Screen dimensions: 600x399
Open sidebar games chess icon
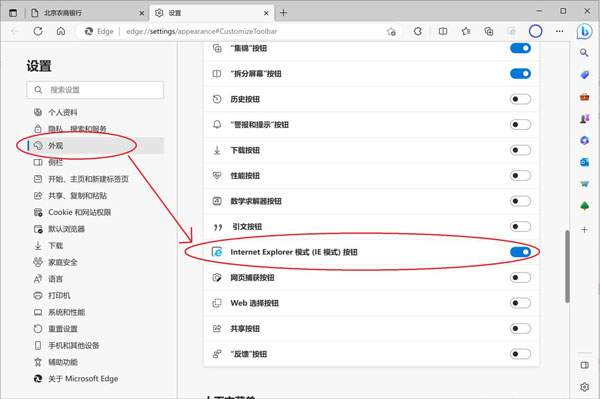tap(584, 119)
